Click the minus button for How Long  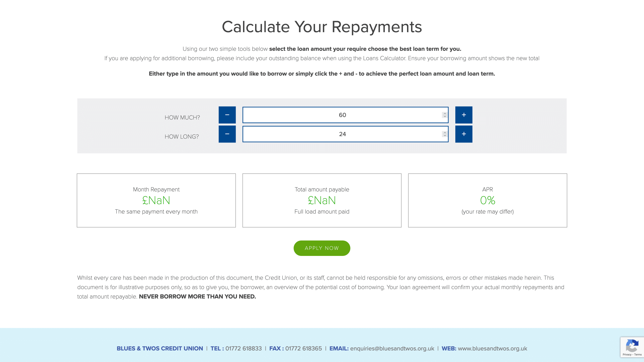[x=227, y=134]
